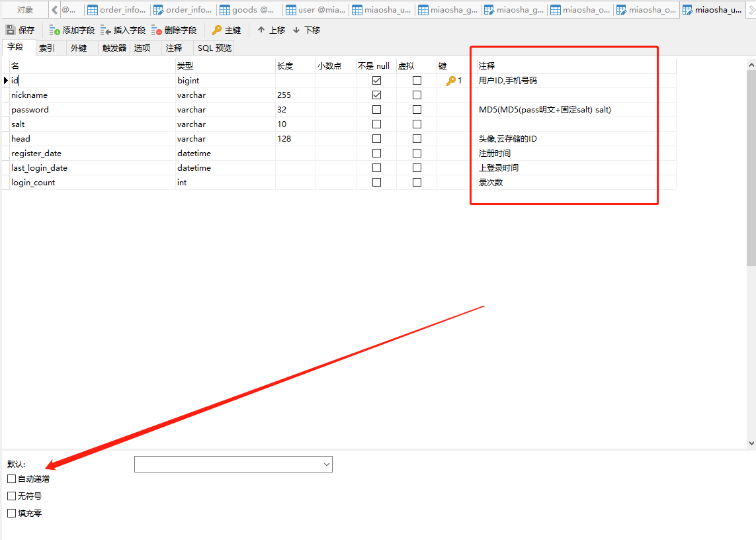
Task: Click the scrollbar up arrow
Action: (751, 65)
